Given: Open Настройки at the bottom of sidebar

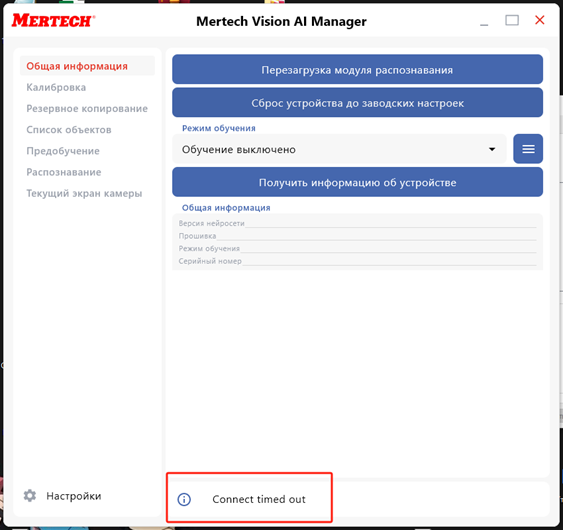Looking at the screenshot, I should pos(74,496).
